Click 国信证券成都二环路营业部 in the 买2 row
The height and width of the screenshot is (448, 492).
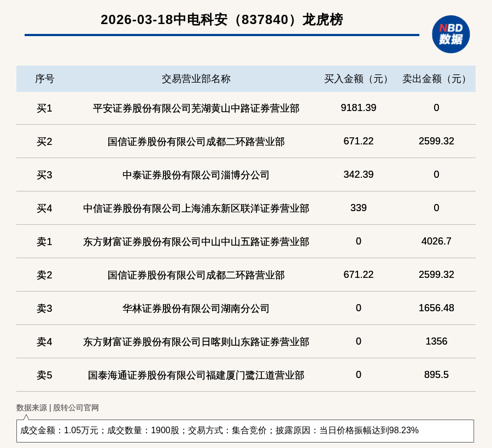click(196, 142)
